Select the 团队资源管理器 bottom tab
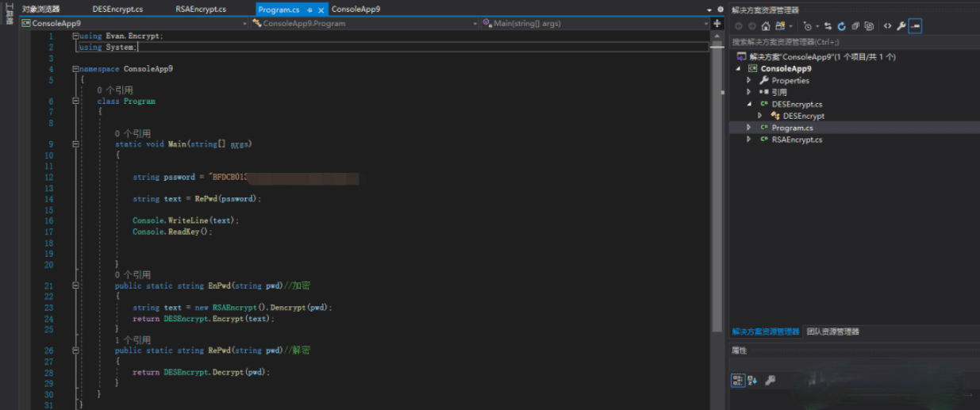The height and width of the screenshot is (410, 980). tap(832, 331)
